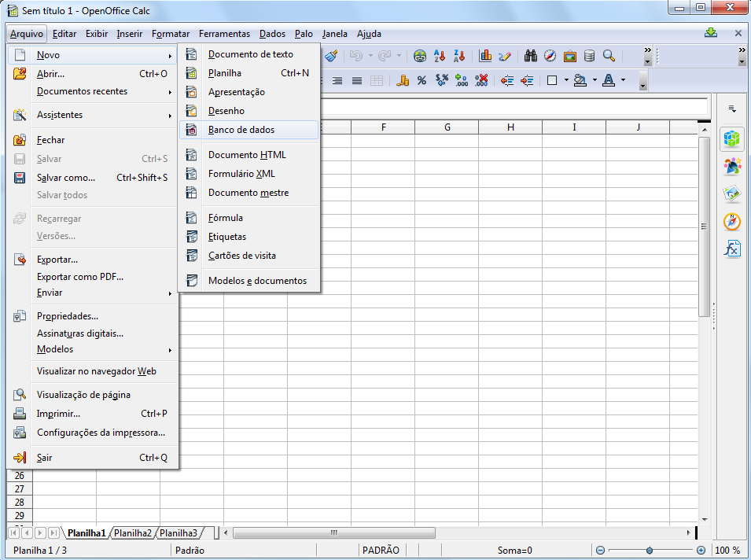Sort data ascending with A-Z icon
Viewport: 751px width, 560px height.
tap(437, 56)
